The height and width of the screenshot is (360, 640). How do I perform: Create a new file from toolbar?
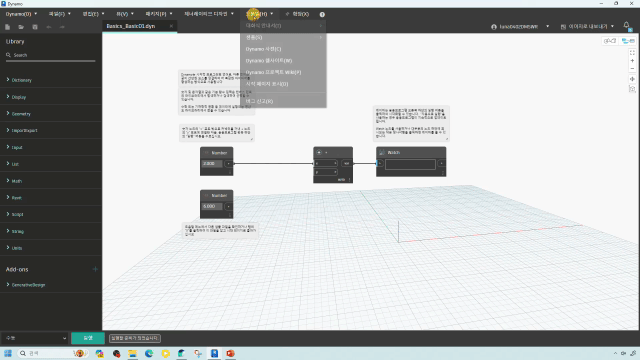click(x=7, y=27)
